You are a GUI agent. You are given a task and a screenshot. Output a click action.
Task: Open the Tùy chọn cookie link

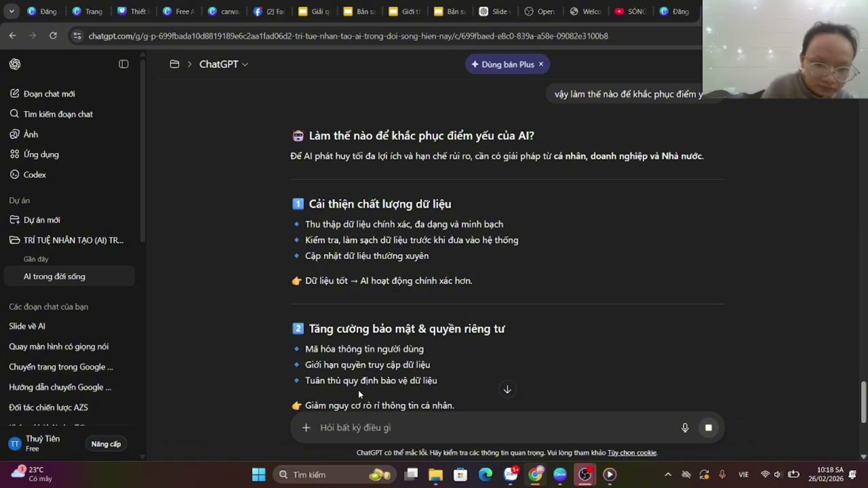click(632, 453)
